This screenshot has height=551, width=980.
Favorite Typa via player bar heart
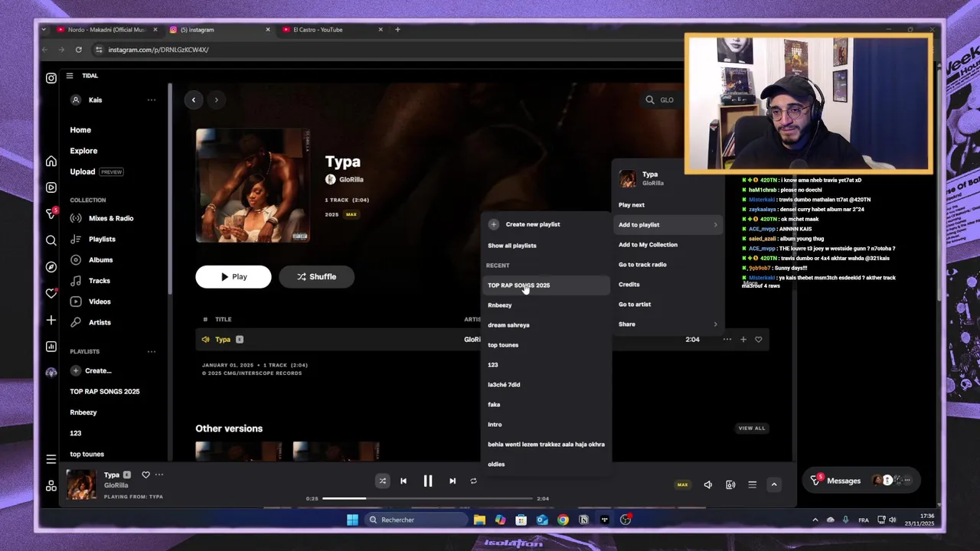[145, 474]
